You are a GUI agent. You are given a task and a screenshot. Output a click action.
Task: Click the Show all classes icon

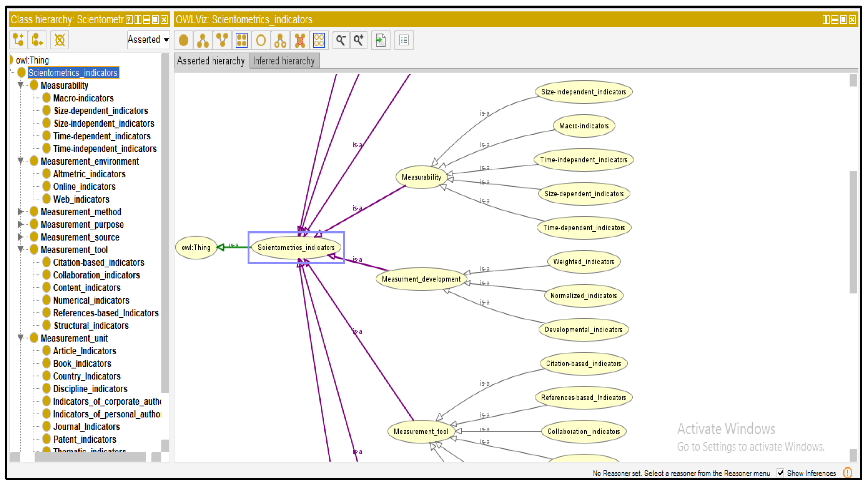click(242, 40)
